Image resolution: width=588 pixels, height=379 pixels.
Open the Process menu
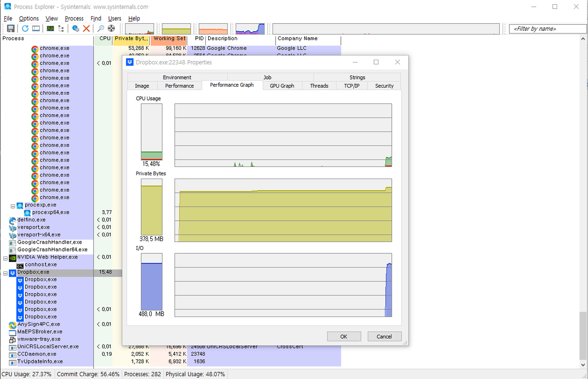(74, 18)
